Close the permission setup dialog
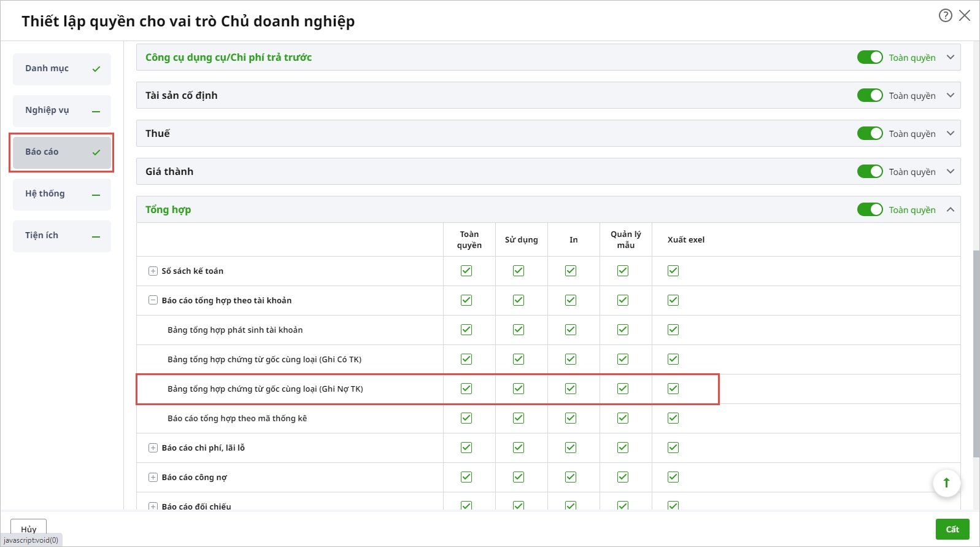 (x=965, y=15)
